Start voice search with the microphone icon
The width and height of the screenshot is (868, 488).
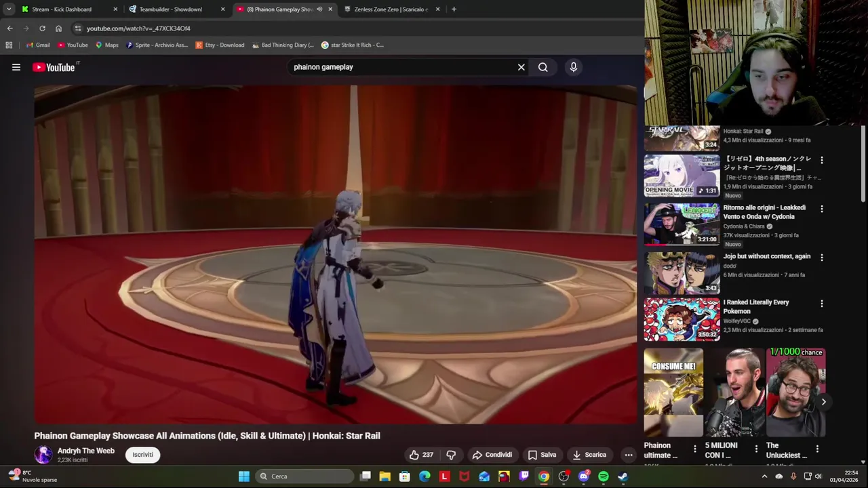[x=574, y=67]
